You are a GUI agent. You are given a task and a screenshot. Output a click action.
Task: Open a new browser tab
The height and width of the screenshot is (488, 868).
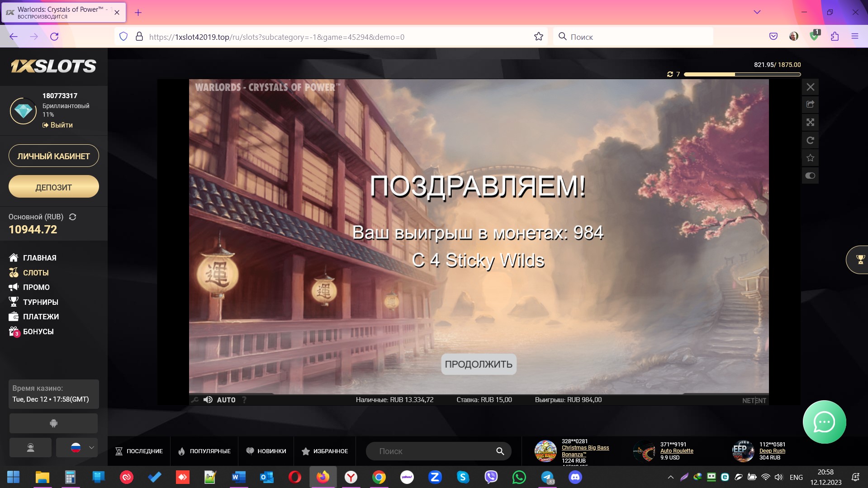[138, 13]
